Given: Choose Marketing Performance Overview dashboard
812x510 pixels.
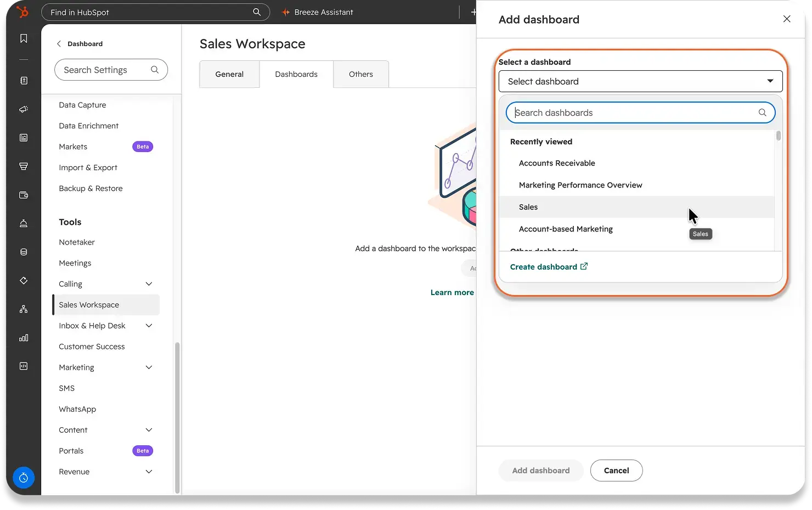Looking at the screenshot, I should coord(636,185).
